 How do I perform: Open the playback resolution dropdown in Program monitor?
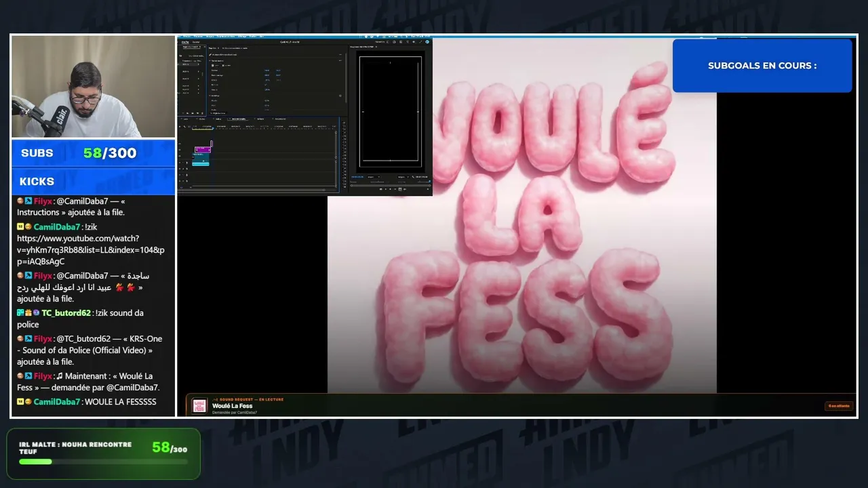(x=402, y=177)
